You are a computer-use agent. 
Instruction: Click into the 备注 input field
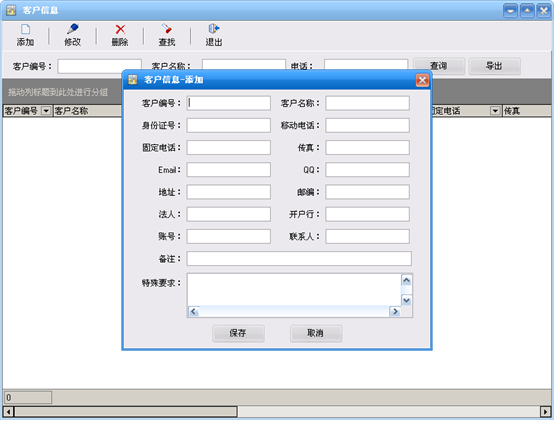[x=299, y=258]
